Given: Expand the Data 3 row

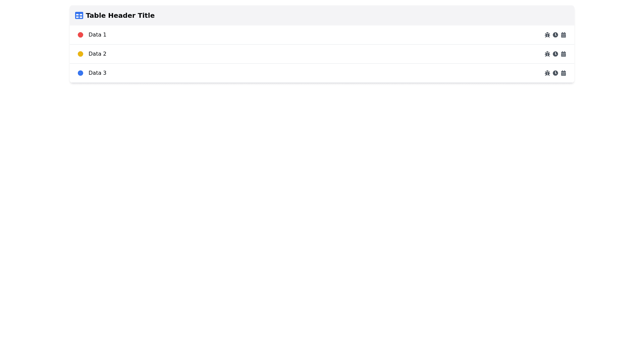Looking at the screenshot, I should tap(302, 73).
